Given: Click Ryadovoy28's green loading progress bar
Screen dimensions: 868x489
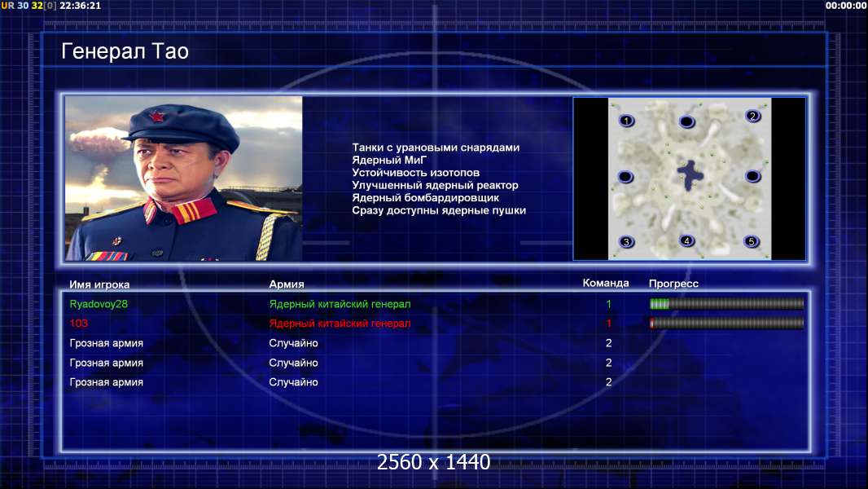Looking at the screenshot, I should [x=727, y=303].
